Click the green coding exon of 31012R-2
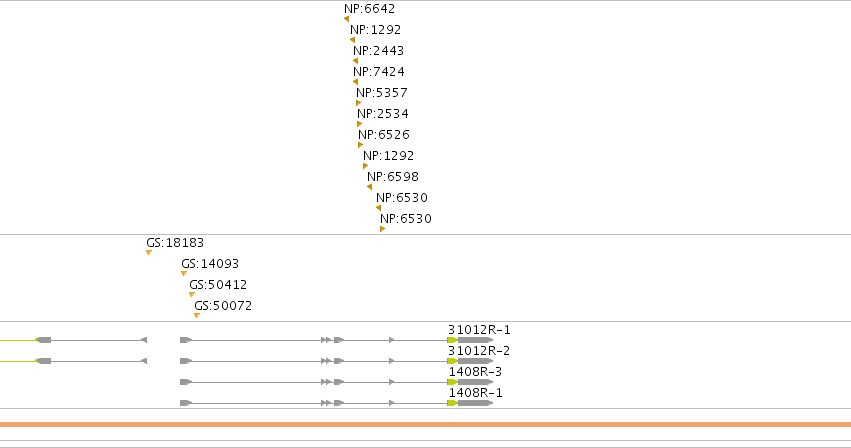The image size is (851, 448). [x=452, y=361]
